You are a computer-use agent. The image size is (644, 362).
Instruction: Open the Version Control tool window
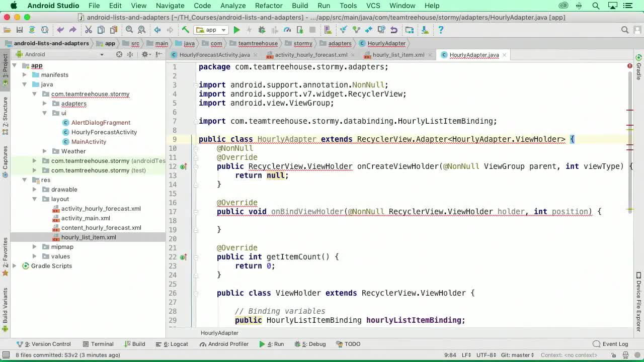tap(44, 344)
